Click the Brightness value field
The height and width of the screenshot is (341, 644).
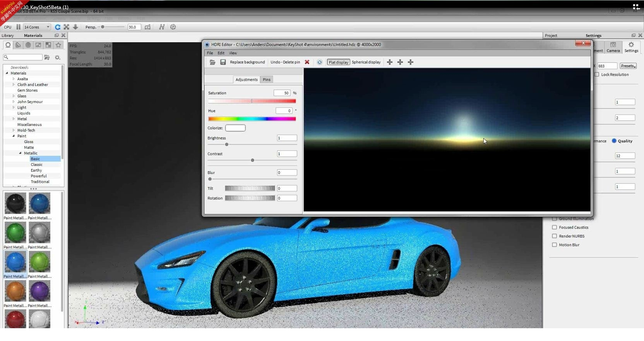point(287,138)
